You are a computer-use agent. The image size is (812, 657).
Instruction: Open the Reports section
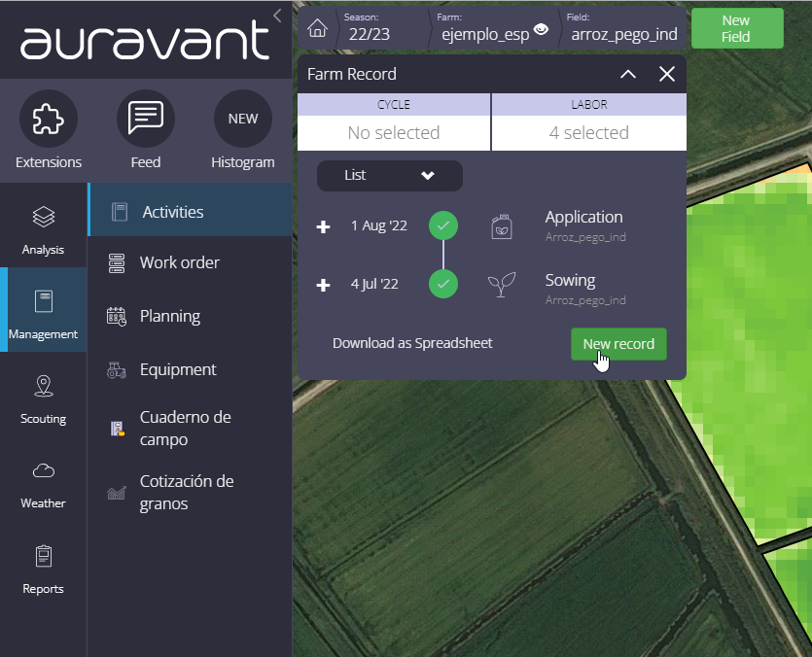pyautogui.click(x=44, y=570)
